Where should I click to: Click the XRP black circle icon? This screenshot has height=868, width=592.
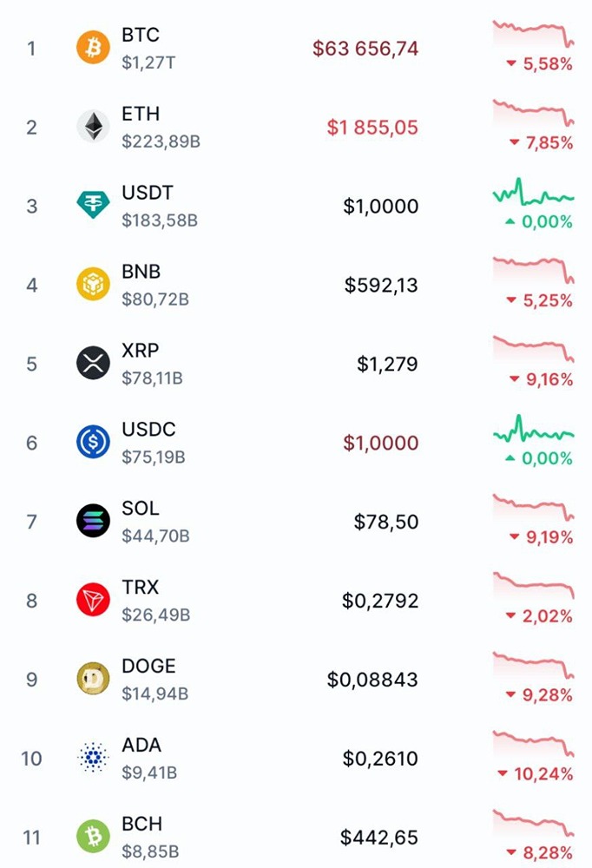tap(93, 364)
